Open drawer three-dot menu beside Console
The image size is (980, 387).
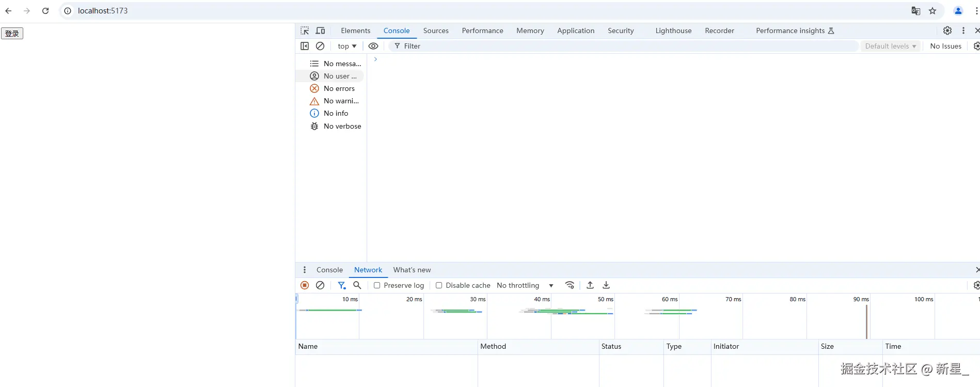pos(305,270)
